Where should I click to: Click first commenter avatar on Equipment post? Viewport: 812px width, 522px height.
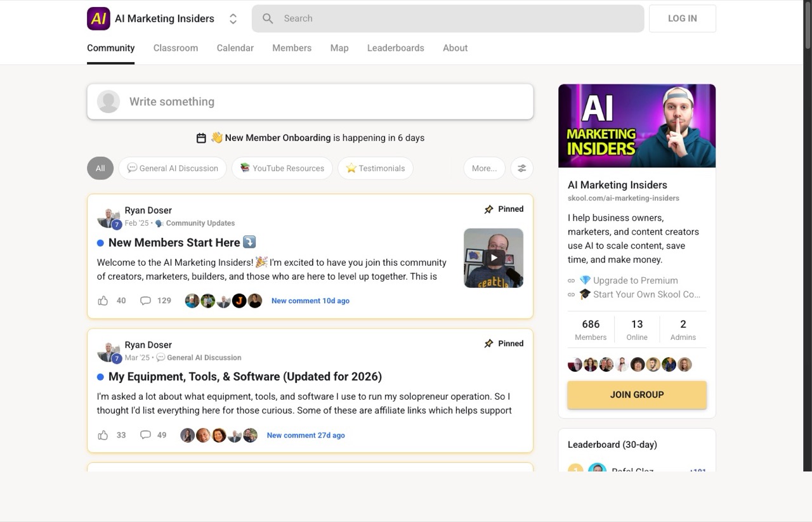point(187,435)
